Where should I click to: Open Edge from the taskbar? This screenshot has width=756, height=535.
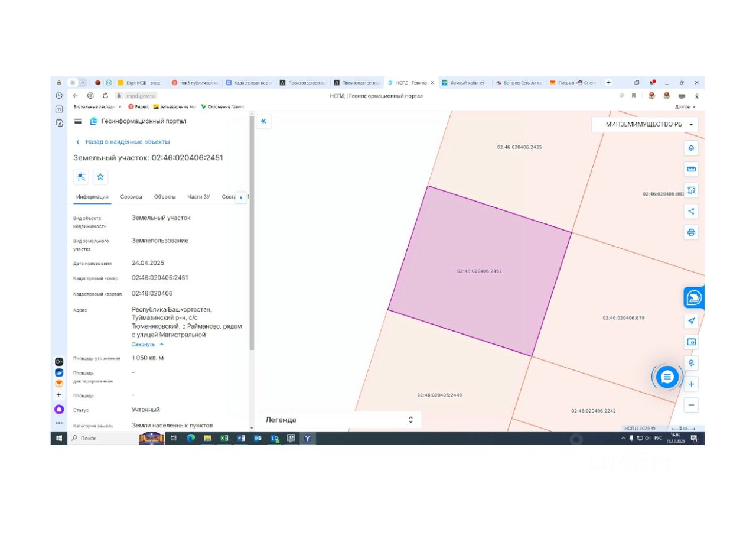coord(191,438)
